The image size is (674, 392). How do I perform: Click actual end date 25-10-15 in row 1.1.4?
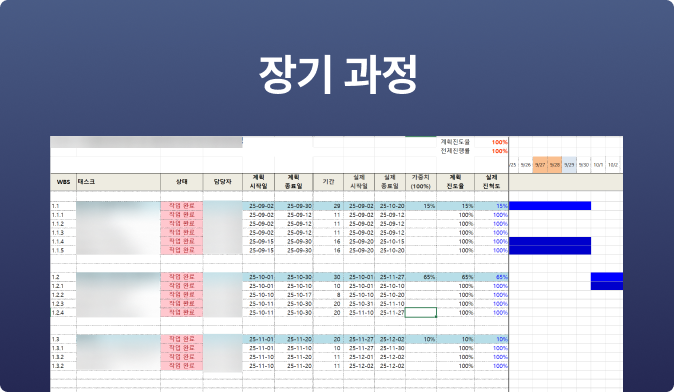[389, 241]
